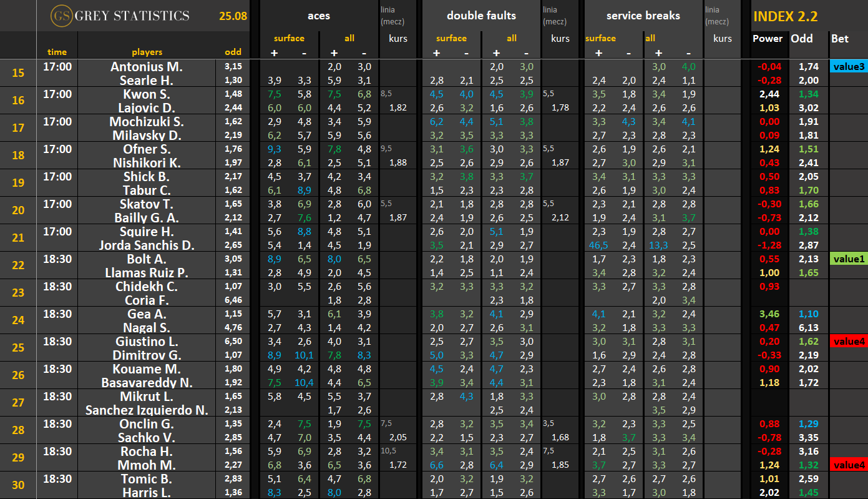The width and height of the screenshot is (868, 499).
Task: Select player Mochizuki S.
Action: [x=147, y=121]
